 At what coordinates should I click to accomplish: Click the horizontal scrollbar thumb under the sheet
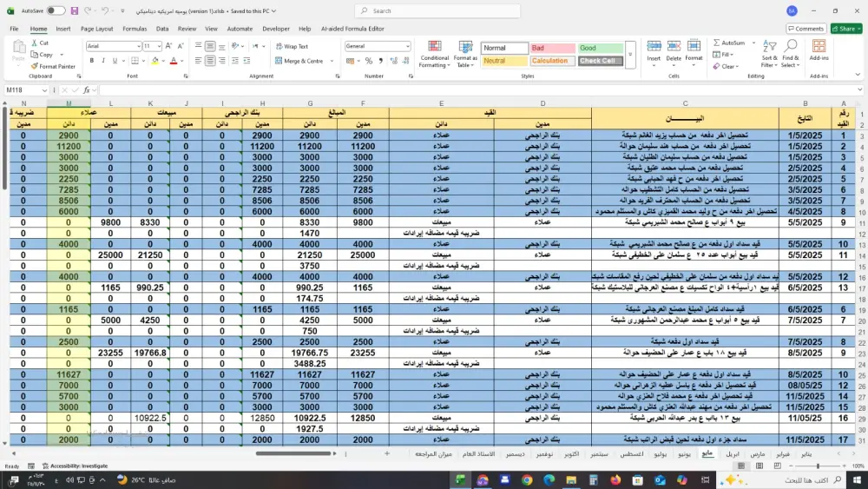[294, 453]
